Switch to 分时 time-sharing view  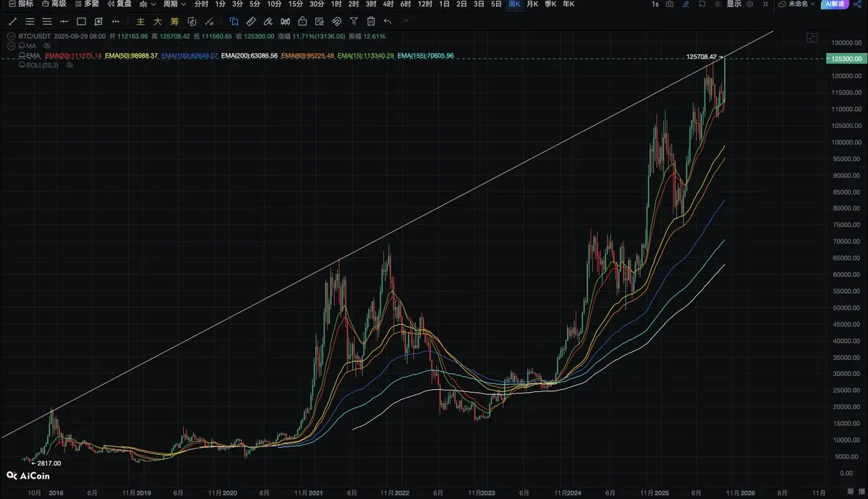(201, 4)
